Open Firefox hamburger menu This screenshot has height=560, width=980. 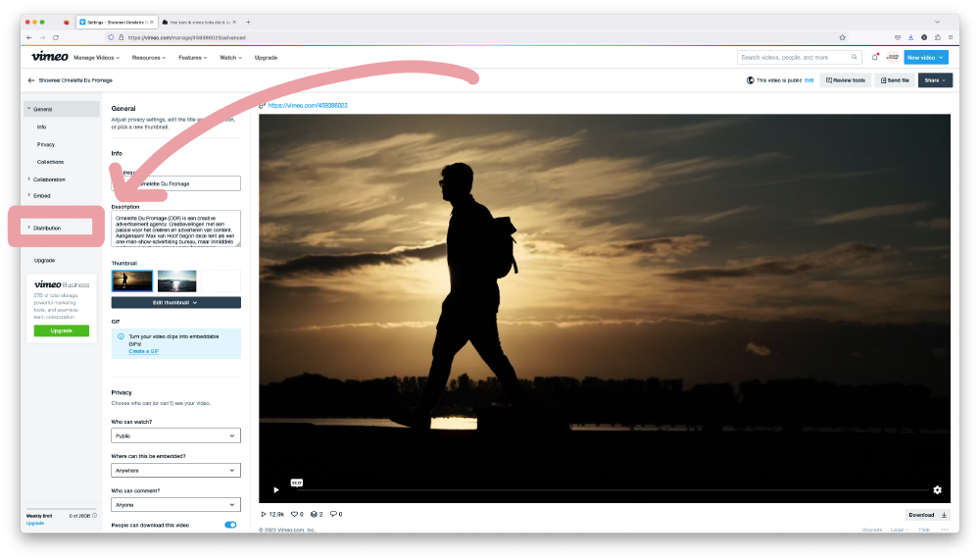[x=951, y=37]
